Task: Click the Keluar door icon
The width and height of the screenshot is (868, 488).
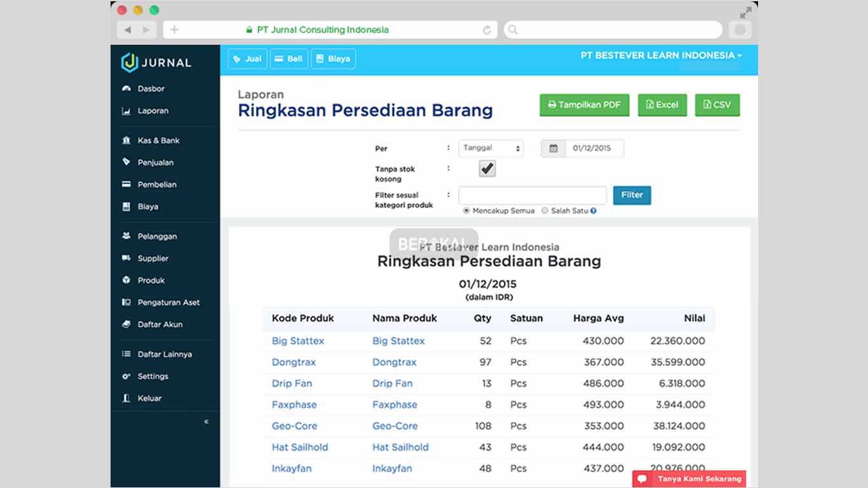Action: [126, 398]
